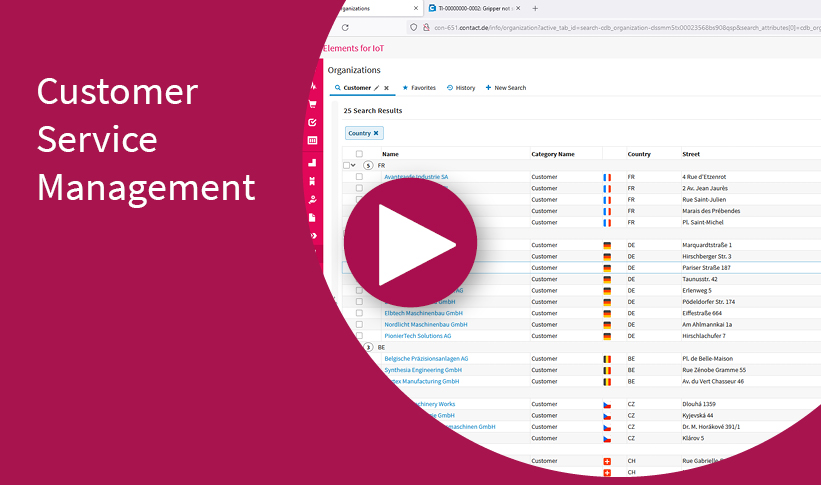The width and height of the screenshot is (821, 485).
Task: Click the History clock icon
Action: pyautogui.click(x=450, y=88)
